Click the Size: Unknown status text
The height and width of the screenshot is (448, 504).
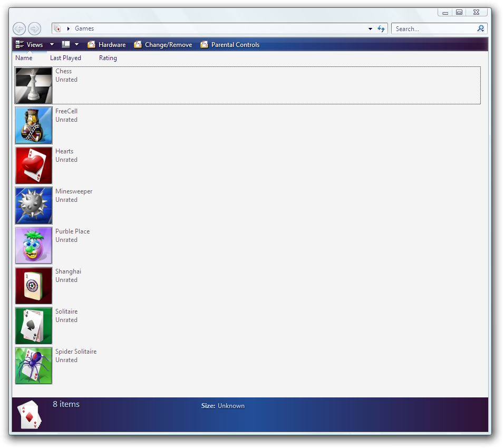pyautogui.click(x=223, y=406)
